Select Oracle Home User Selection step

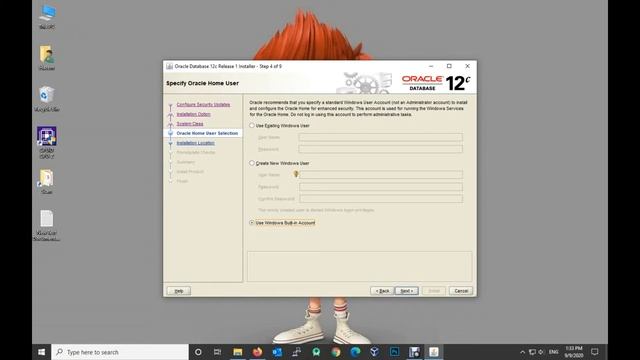(x=207, y=133)
